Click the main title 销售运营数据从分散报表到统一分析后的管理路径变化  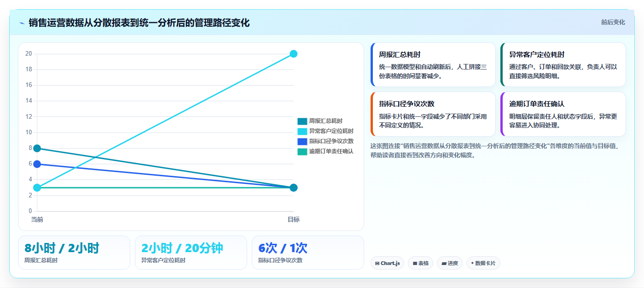pyautogui.click(x=139, y=23)
